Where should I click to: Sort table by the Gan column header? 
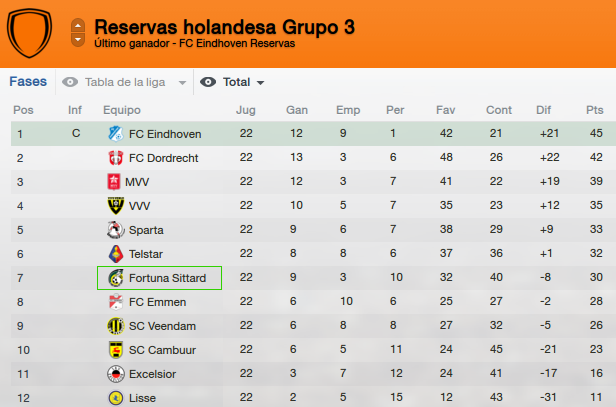click(297, 110)
